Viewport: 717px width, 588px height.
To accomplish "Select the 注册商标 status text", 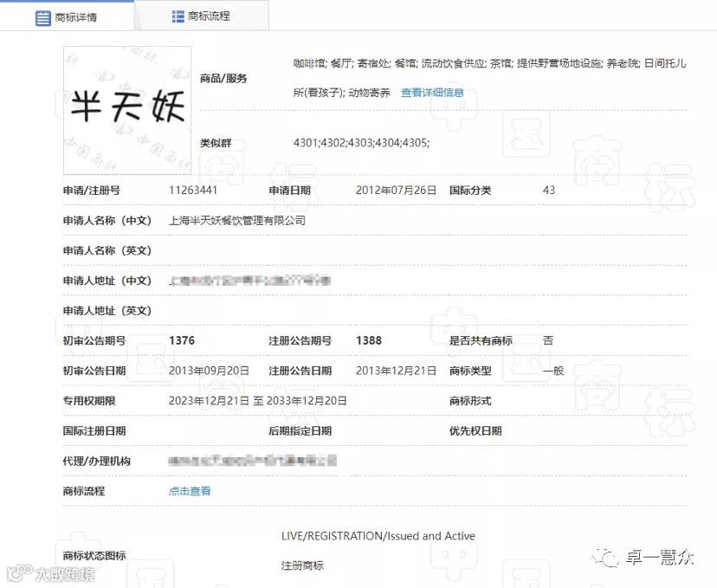I will [302, 565].
